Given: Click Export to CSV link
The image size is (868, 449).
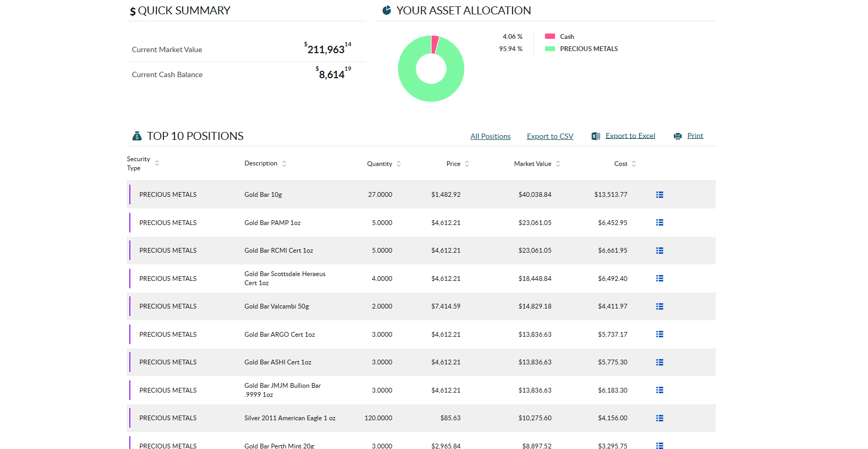Looking at the screenshot, I should [x=550, y=136].
